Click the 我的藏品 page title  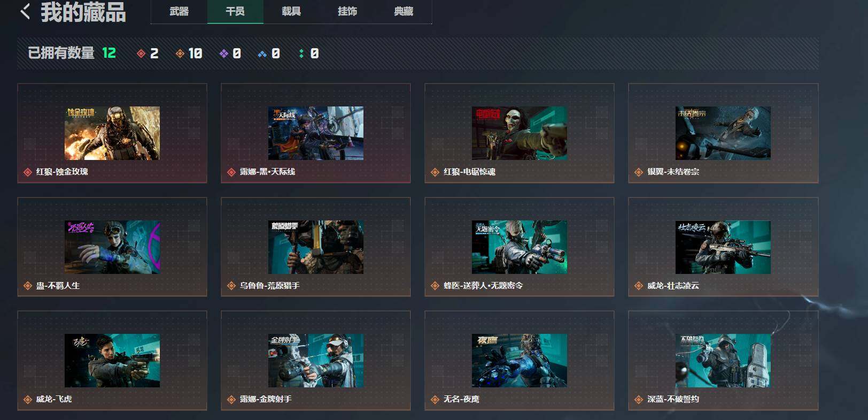tap(83, 12)
